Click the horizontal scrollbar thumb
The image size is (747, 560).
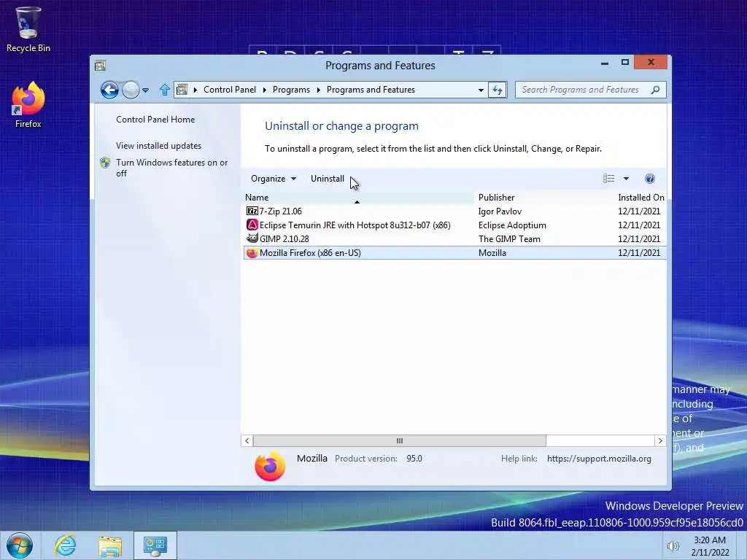coord(399,440)
